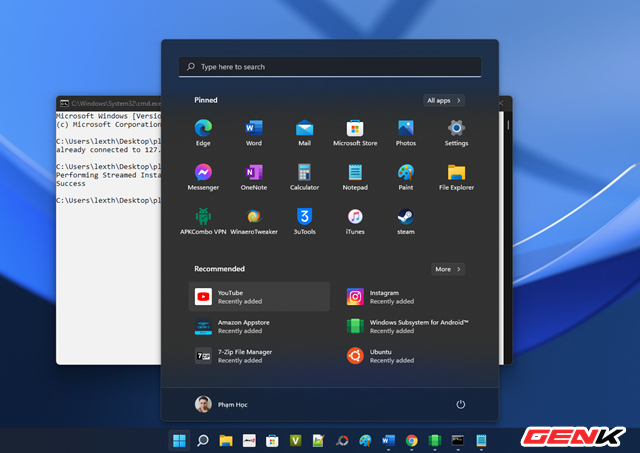Open the Edge pinned app
The width and height of the screenshot is (640, 453).
pyautogui.click(x=203, y=133)
